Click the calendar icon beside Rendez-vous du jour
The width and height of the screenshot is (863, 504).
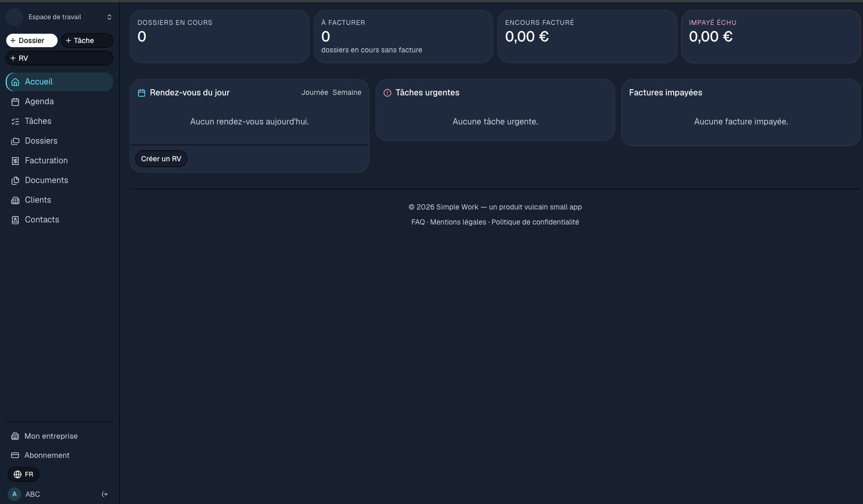pos(142,93)
